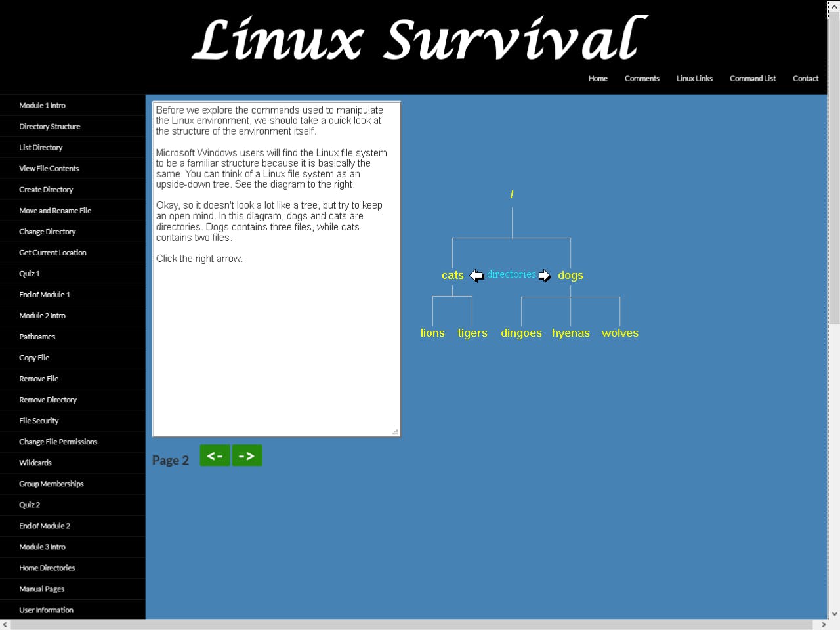Viewport: 840px width, 630px height.
Task: Open Comments in top navigation
Action: point(642,79)
